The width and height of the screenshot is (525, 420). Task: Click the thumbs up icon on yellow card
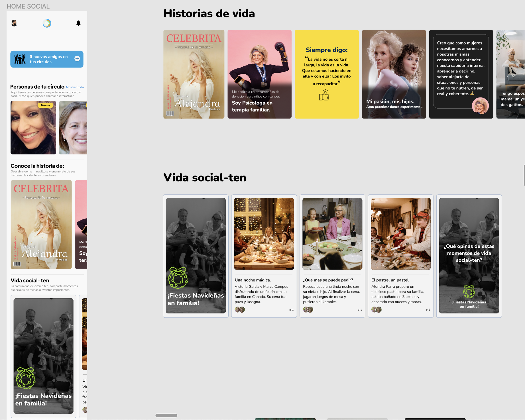324,95
